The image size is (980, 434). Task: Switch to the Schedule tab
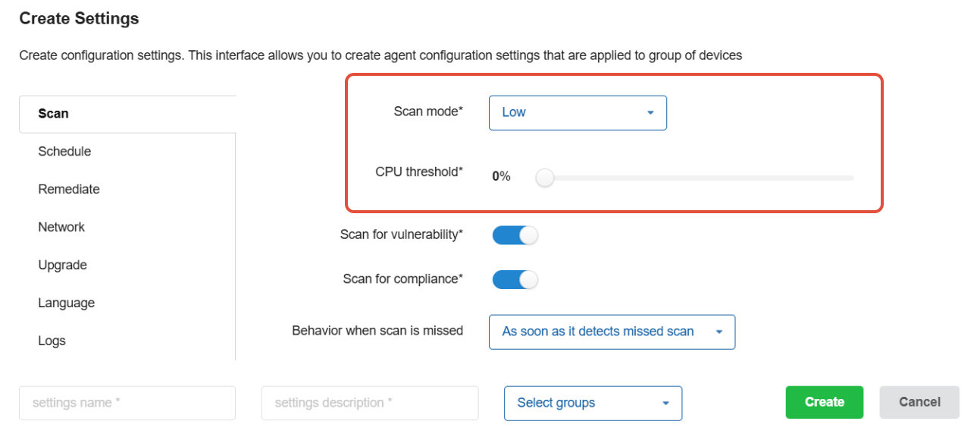pos(64,152)
